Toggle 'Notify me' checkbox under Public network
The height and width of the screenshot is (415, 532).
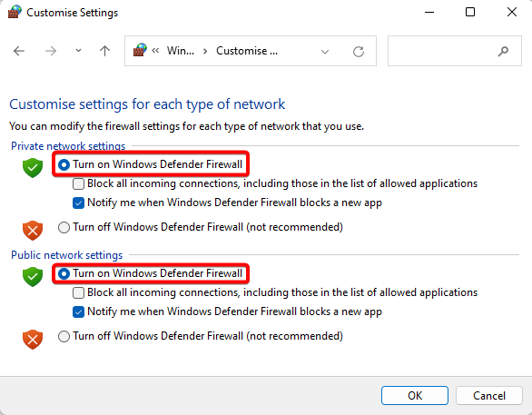(x=78, y=311)
